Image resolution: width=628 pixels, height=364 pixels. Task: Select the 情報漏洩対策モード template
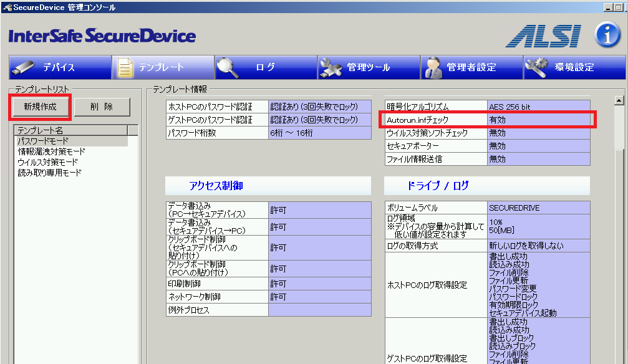[51, 151]
